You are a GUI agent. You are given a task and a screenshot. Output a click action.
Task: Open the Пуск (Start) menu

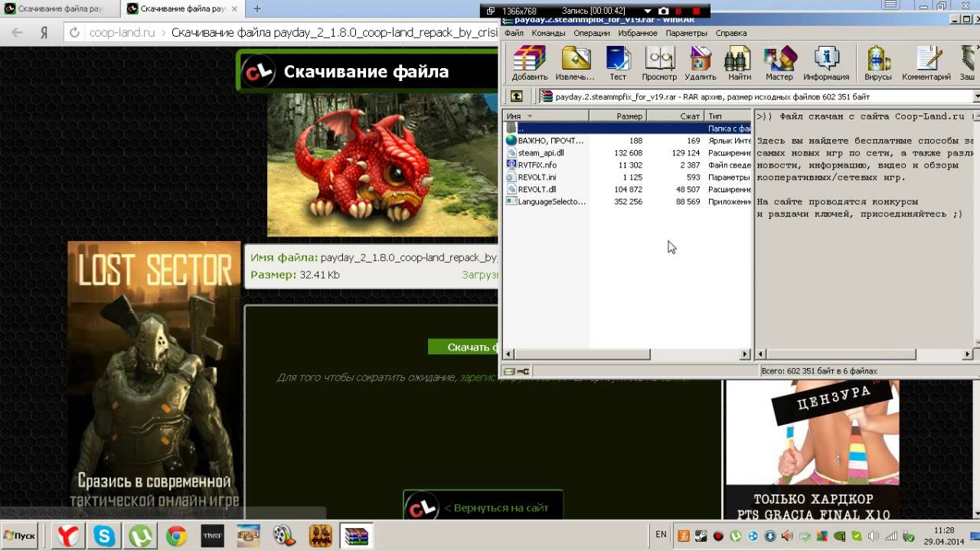tap(21, 535)
